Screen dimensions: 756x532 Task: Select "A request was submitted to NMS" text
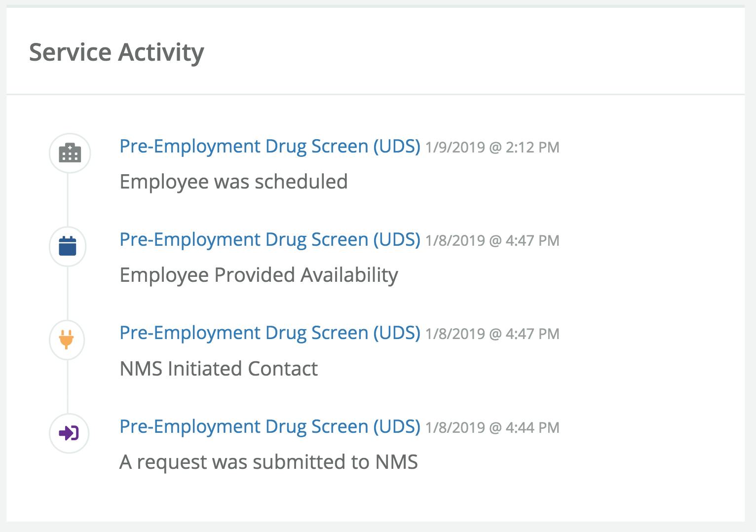(x=268, y=462)
